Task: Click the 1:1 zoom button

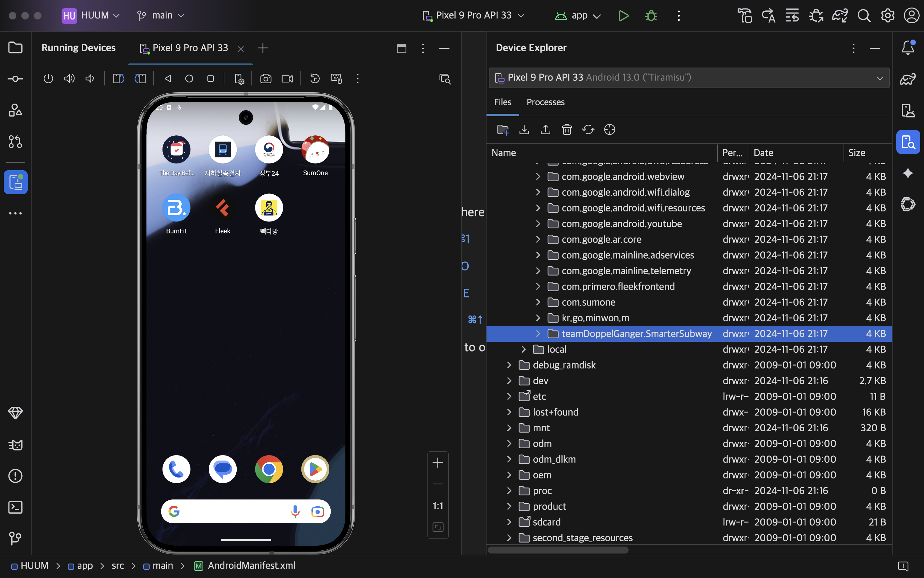Action: (x=437, y=506)
